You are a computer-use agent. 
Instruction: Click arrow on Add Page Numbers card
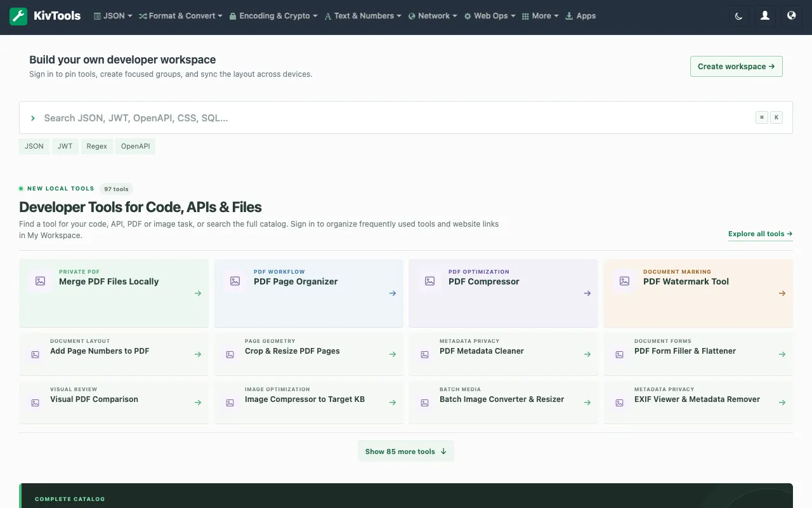(198, 354)
